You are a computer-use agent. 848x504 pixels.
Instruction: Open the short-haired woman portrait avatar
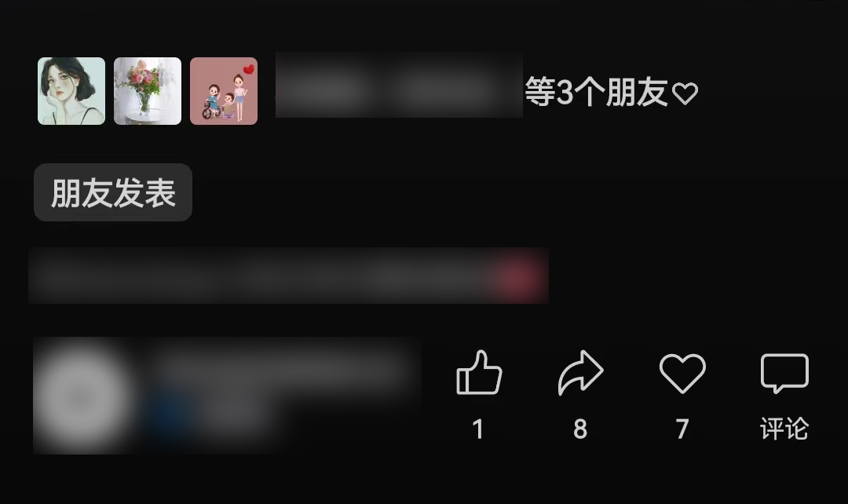[71, 91]
